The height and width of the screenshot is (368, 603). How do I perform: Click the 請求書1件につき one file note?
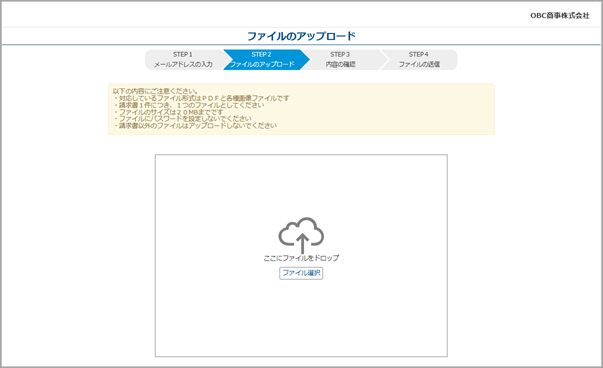(189, 105)
